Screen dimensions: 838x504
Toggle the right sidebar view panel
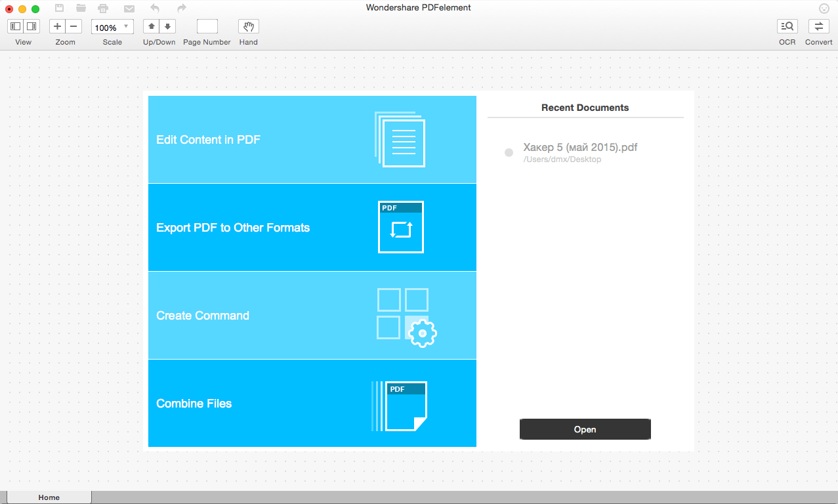pos(31,26)
